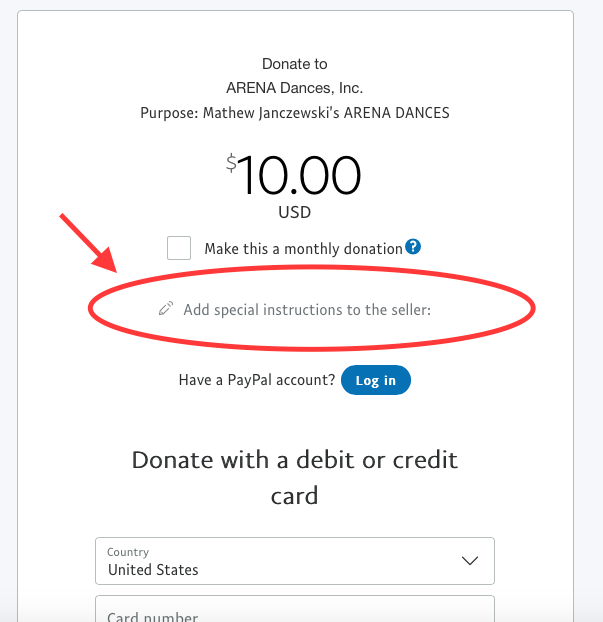
Task: Open the Country dropdown field
Action: [x=295, y=561]
